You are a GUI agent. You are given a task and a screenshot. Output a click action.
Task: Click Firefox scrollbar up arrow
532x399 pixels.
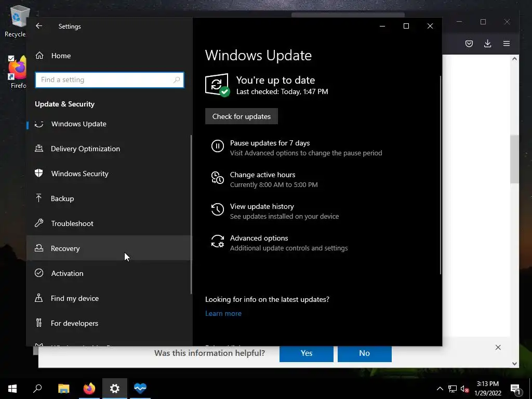click(514, 59)
